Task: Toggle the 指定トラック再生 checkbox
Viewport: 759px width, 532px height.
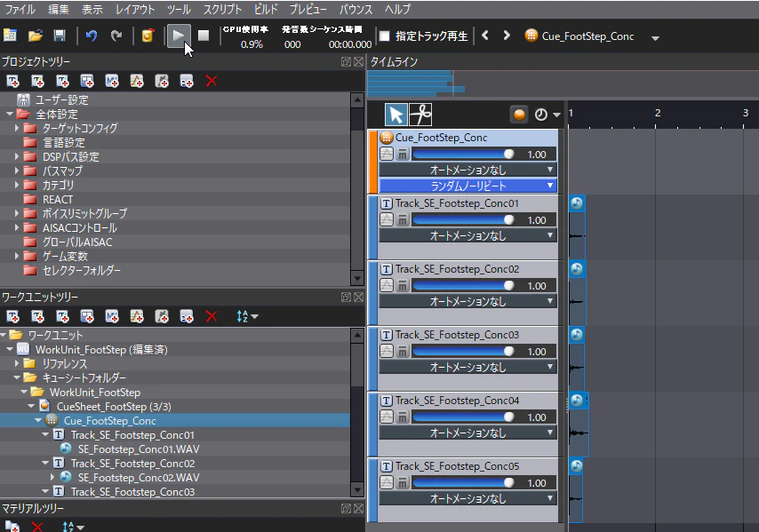Action: pyautogui.click(x=384, y=36)
